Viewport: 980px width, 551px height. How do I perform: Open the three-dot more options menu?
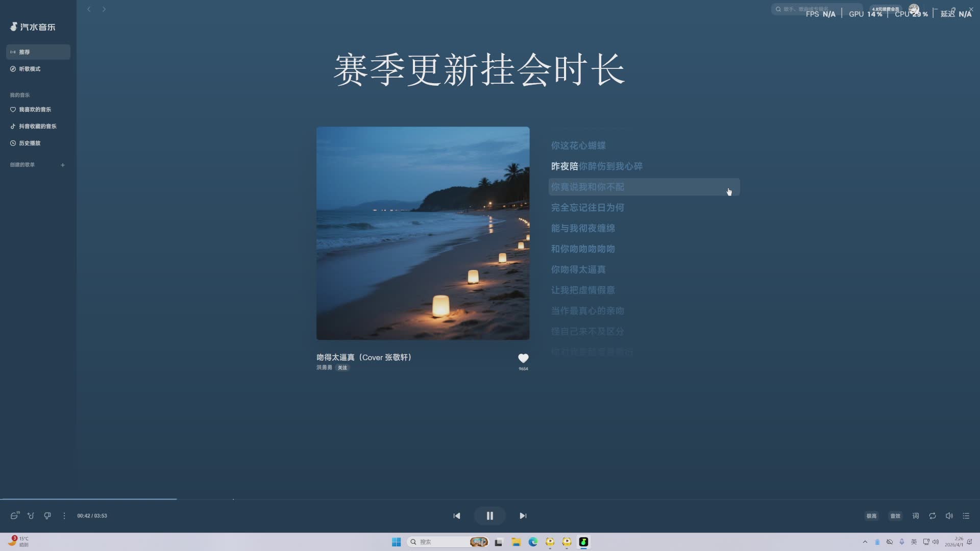[x=64, y=516]
